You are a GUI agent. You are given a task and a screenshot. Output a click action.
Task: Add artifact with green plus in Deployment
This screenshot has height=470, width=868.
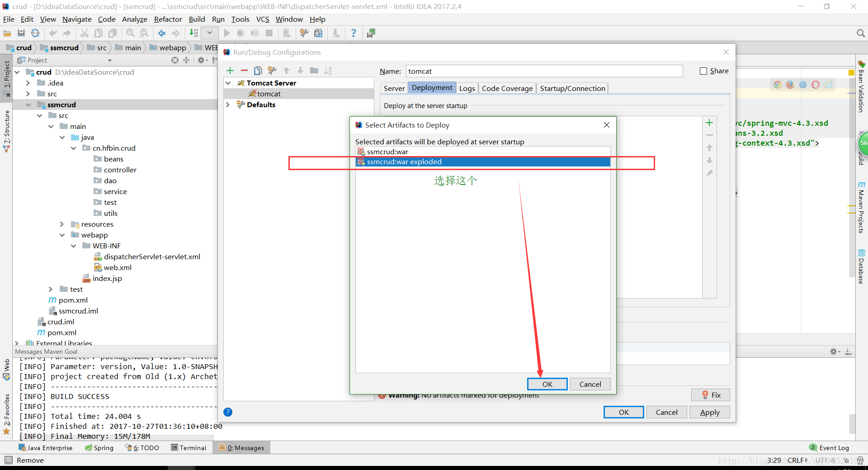pyautogui.click(x=709, y=123)
